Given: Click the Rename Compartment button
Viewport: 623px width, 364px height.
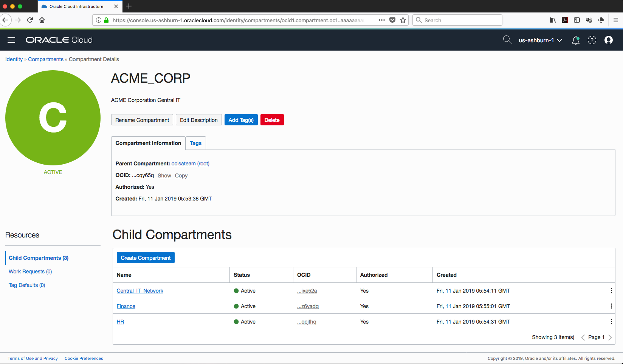Looking at the screenshot, I should click(142, 120).
